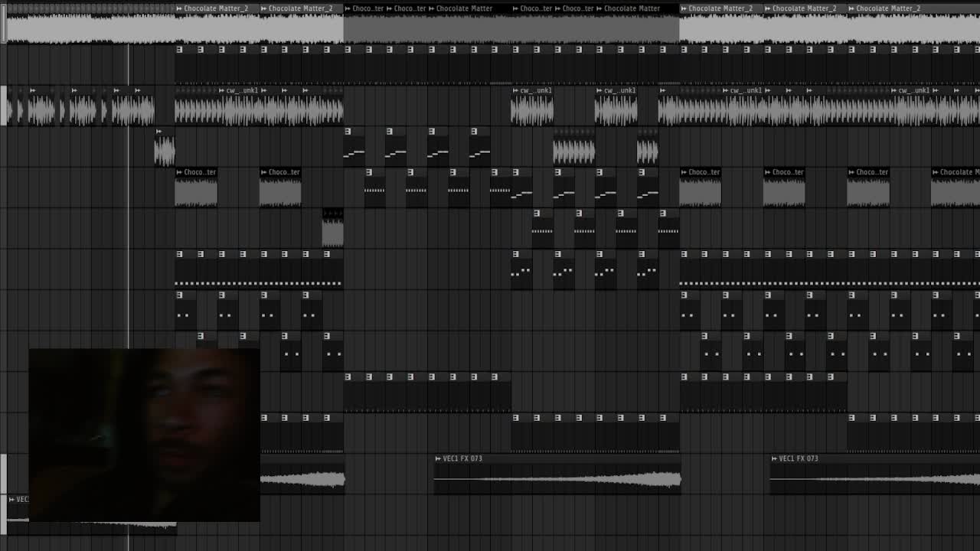The width and height of the screenshot is (980, 551).
Task: Open menu arrow of first cw_..unk1 clip
Action: point(223,90)
